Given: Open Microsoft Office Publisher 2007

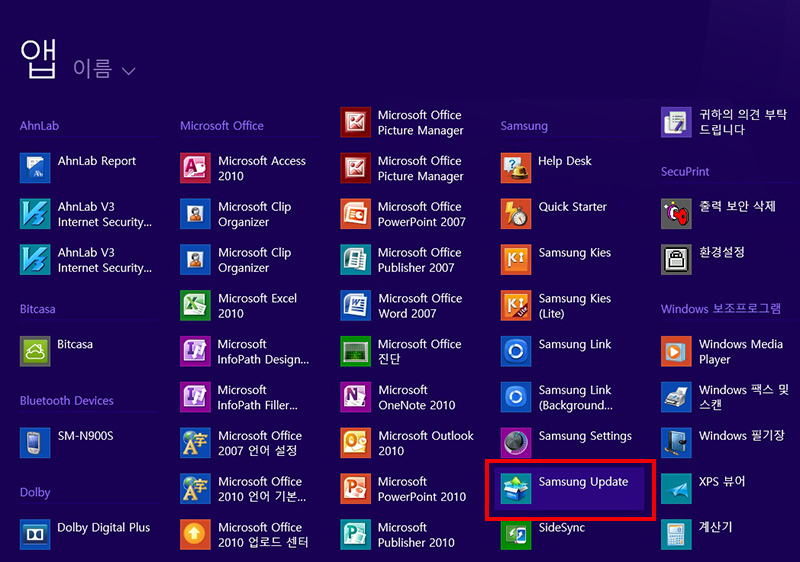Looking at the screenshot, I should tap(401, 260).
